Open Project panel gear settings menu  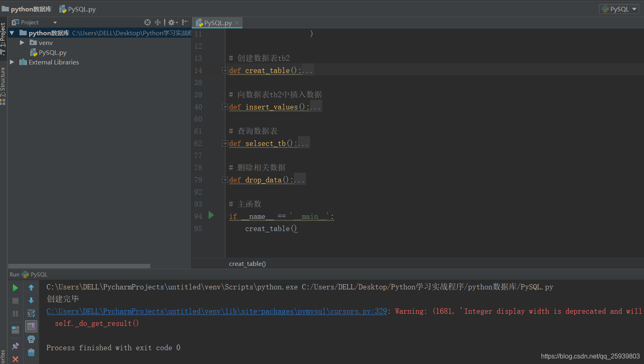(173, 22)
